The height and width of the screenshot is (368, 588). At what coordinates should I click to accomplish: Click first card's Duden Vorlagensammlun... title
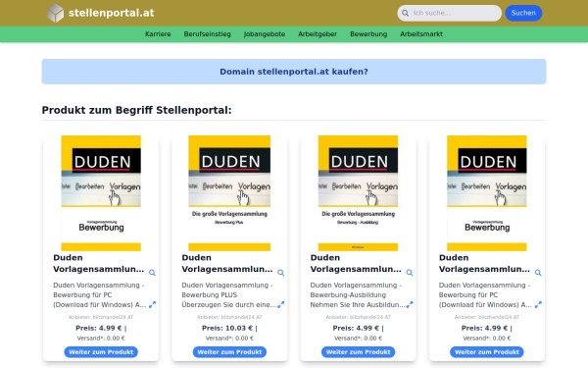coord(99,263)
